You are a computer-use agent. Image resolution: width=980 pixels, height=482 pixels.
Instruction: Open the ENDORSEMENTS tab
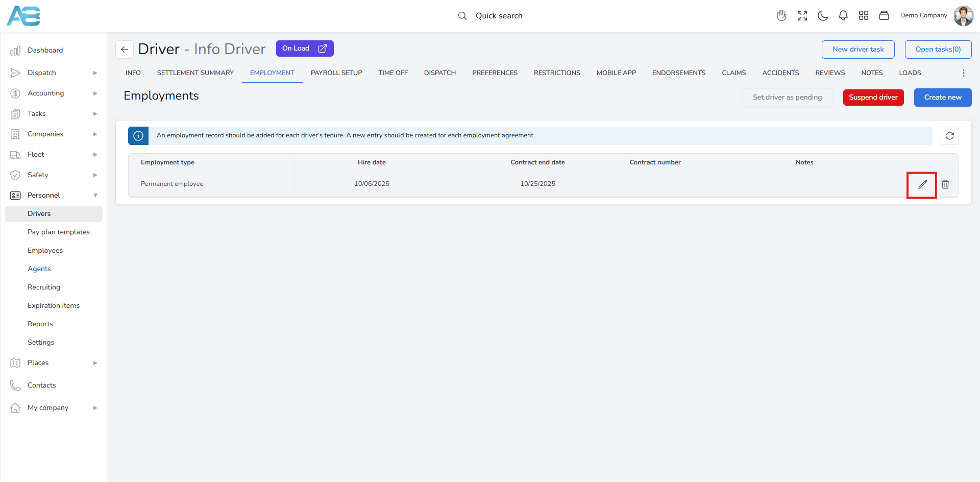(678, 73)
